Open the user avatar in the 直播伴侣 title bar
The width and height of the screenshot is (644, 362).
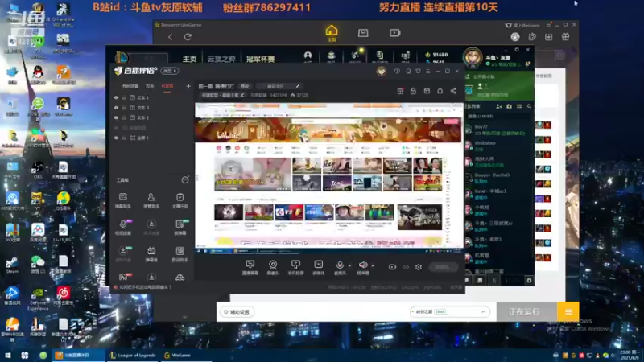tap(381, 71)
